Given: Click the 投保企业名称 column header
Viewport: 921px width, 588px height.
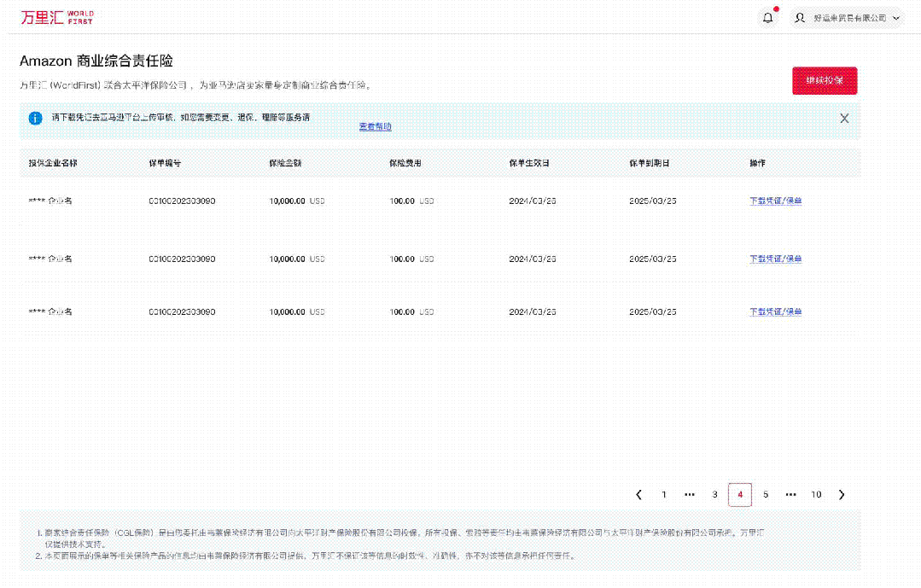Looking at the screenshot, I should click(x=53, y=163).
